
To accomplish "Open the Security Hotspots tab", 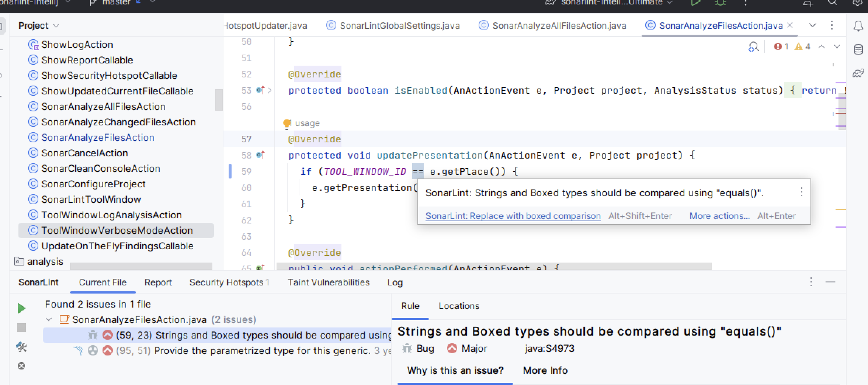I will pos(229,282).
